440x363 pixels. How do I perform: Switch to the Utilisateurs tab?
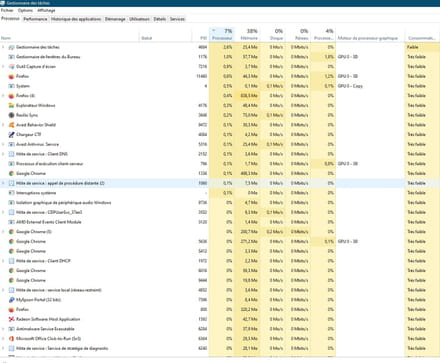coord(139,19)
